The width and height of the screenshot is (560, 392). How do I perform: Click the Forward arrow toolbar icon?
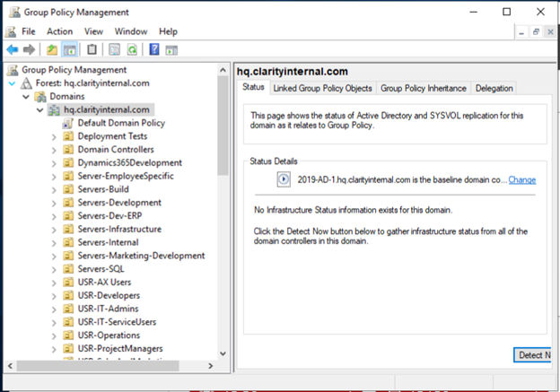pyautogui.click(x=29, y=49)
